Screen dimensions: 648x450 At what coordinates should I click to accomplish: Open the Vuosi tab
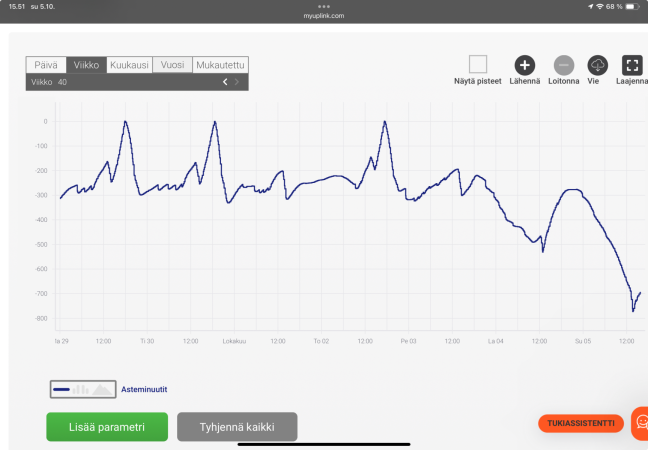click(172, 65)
